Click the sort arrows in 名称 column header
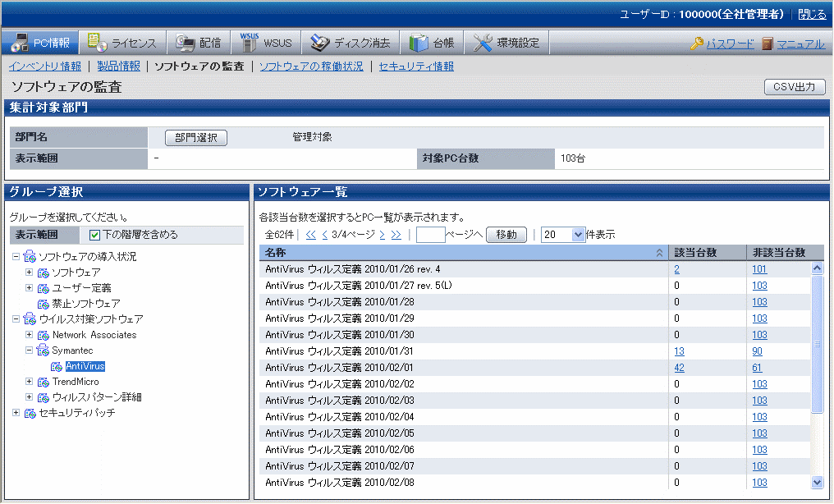This screenshot has width=834, height=504. [659, 253]
